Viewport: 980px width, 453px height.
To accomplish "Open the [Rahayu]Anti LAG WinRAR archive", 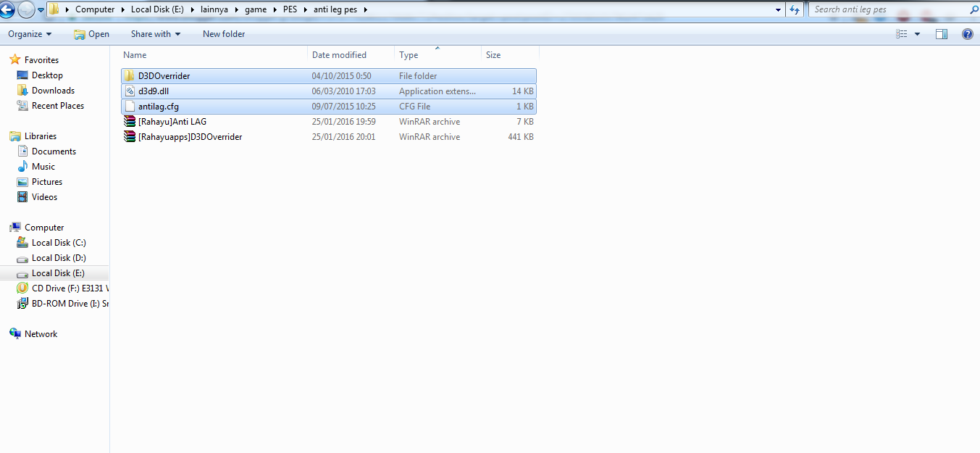I will pos(173,121).
